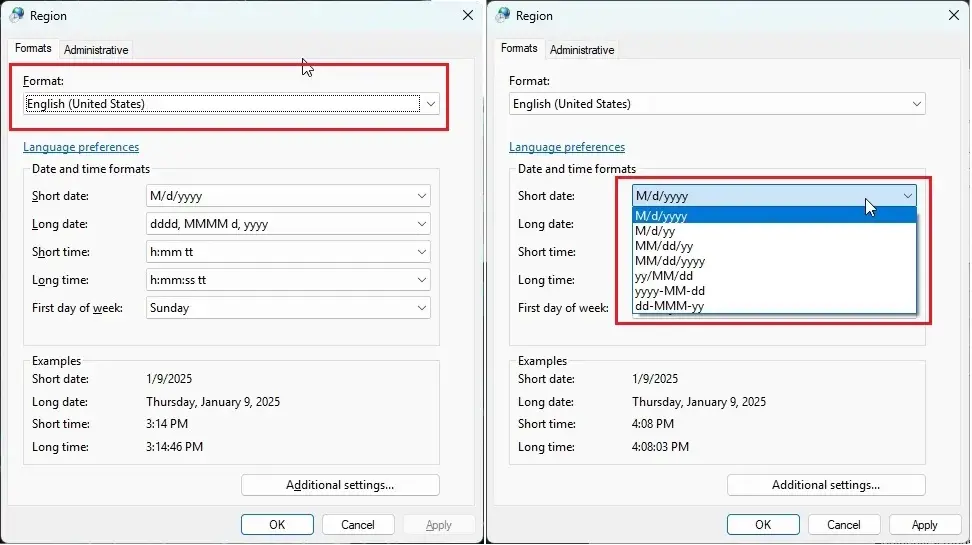Choose the dd-MMM-yy short date option
The image size is (972, 545).
tap(774, 306)
